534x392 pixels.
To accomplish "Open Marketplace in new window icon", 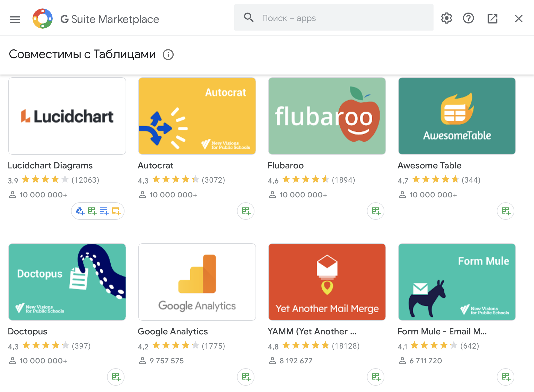I will tap(493, 19).
